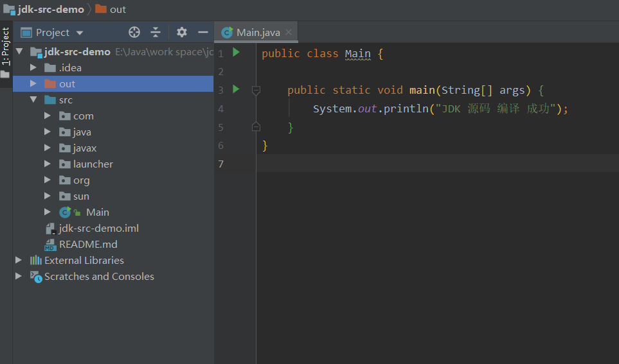The image size is (619, 364).
Task: Click class name Main in code
Action: [x=357, y=54]
